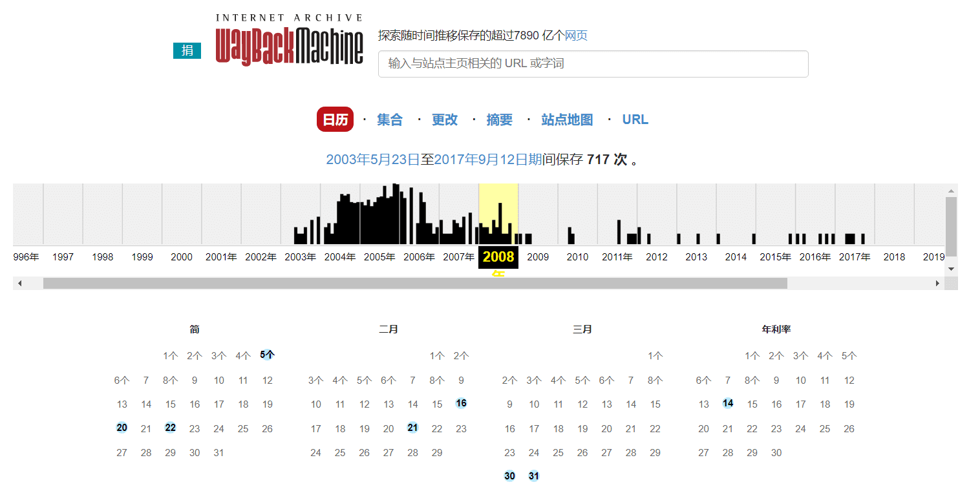980x491 pixels.
Task: Select the URL tab
Action: coord(634,120)
